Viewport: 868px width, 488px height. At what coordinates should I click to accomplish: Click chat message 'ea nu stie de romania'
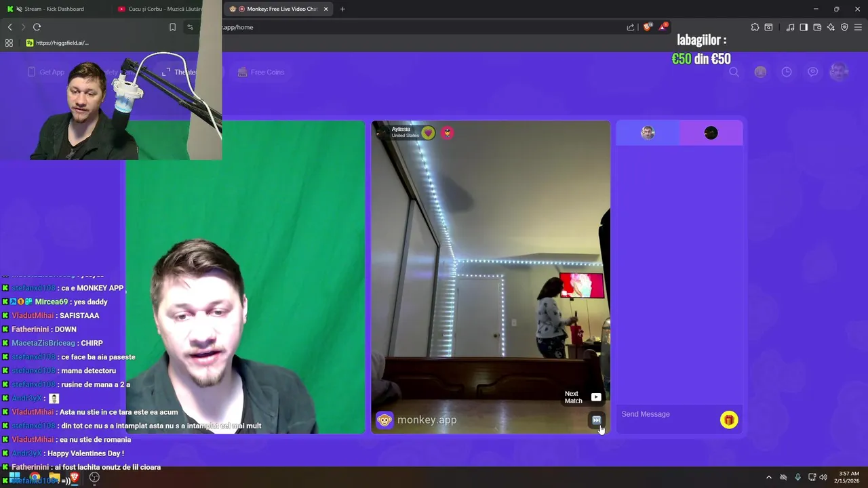(95, 440)
